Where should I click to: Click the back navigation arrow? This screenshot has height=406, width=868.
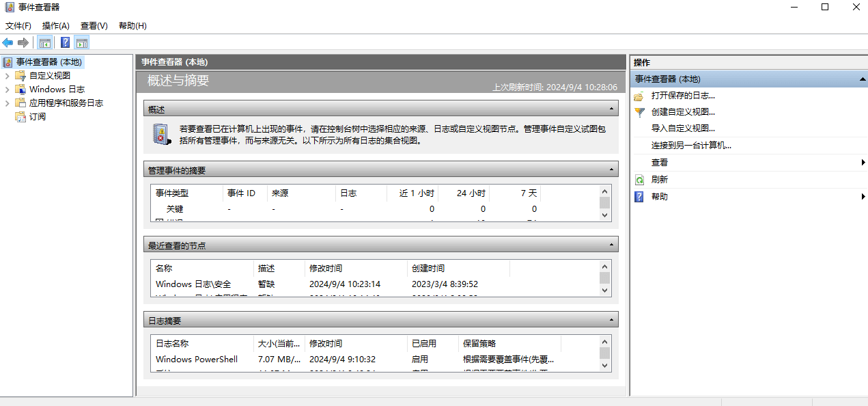coord(8,42)
